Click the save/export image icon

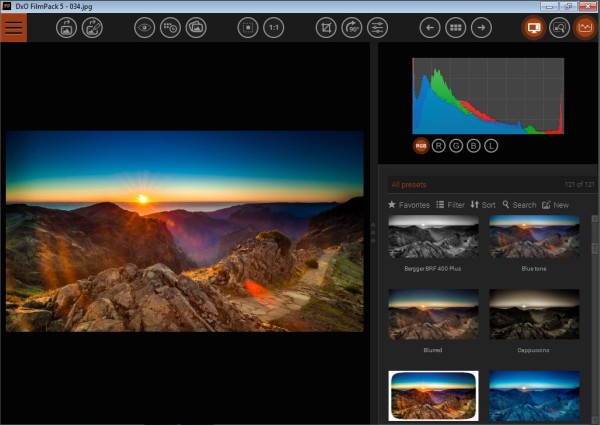coord(93,28)
